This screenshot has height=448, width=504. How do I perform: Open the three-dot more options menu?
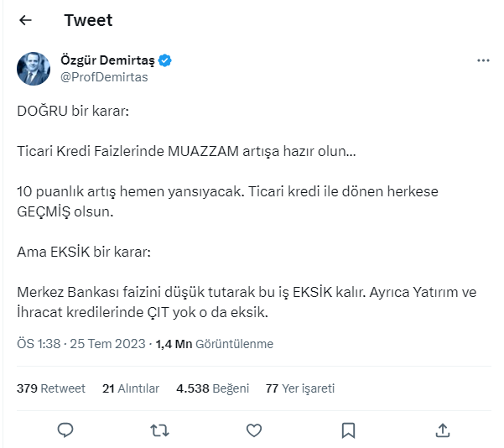[483, 61]
